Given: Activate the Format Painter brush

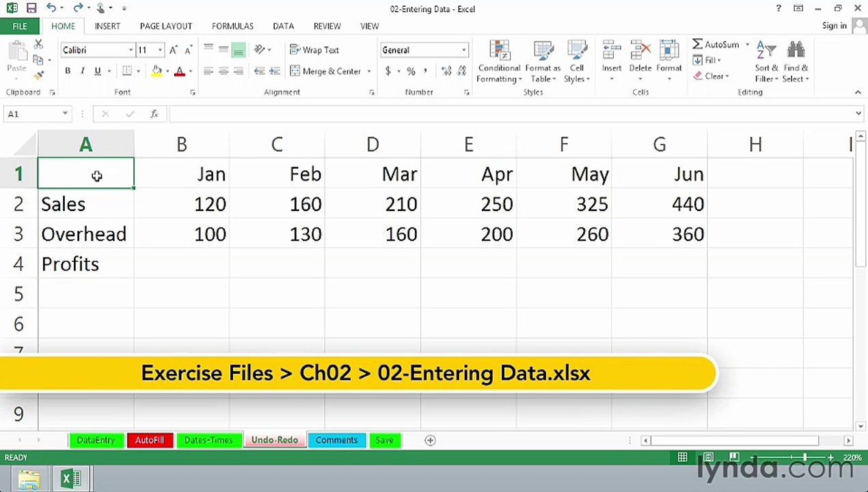Looking at the screenshot, I should tap(38, 75).
